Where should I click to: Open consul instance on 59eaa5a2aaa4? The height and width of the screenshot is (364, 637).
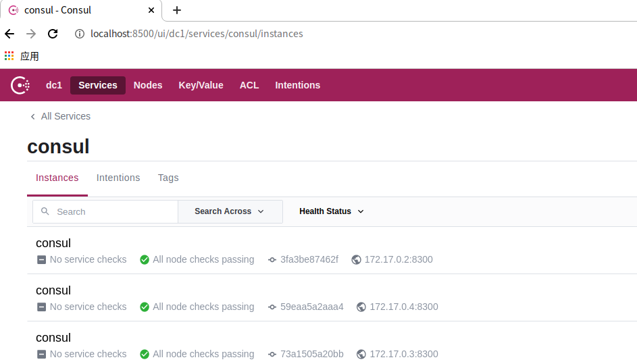[x=53, y=290]
